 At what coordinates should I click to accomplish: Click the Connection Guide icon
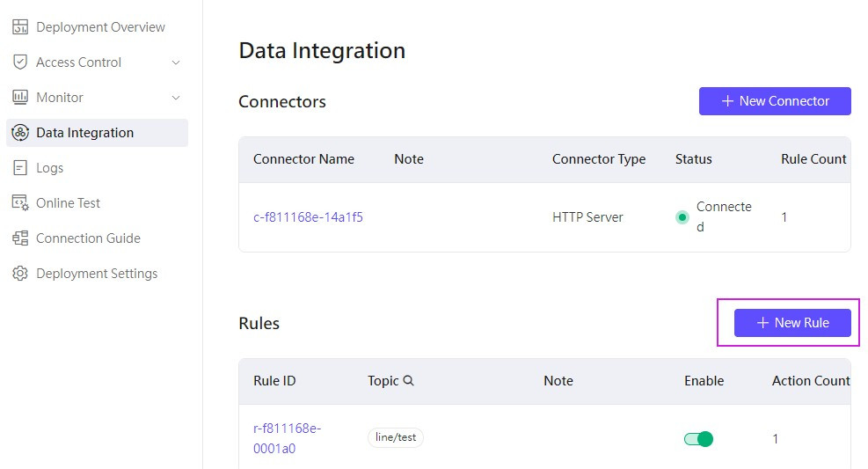[19, 238]
